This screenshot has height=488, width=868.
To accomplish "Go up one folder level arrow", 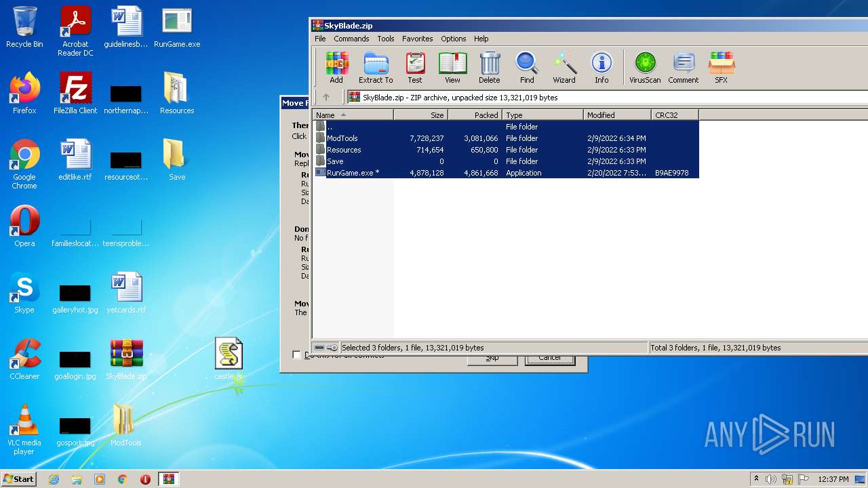I will pos(326,98).
